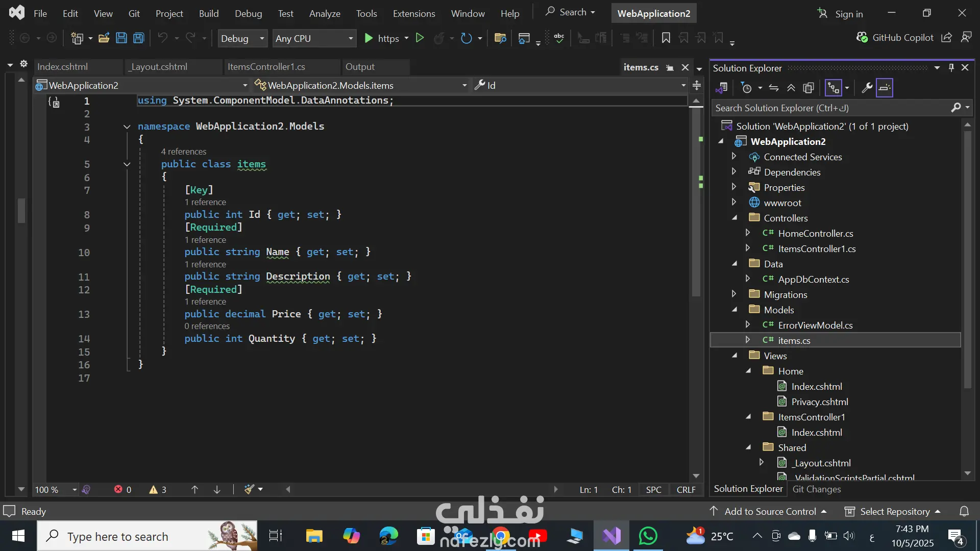This screenshot has width=980, height=551.
Task: Click the Save All toolbar icon
Action: [139, 38]
